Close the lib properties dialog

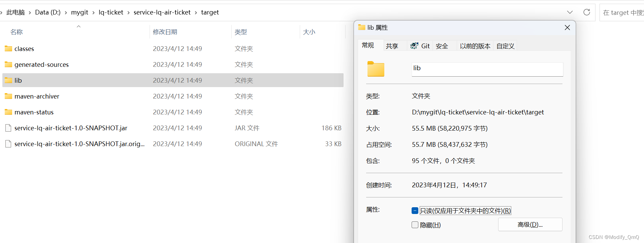coord(568,27)
